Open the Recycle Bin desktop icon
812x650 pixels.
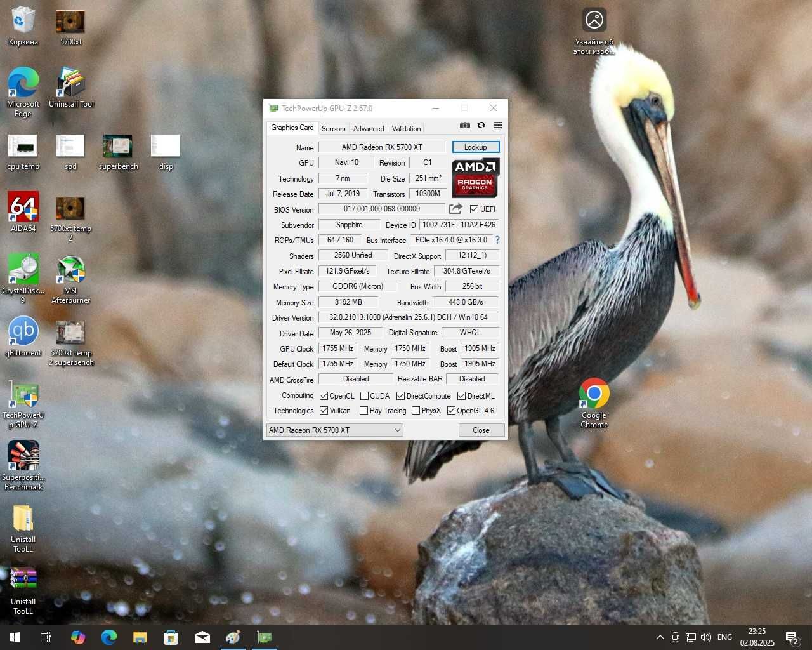tap(23, 27)
